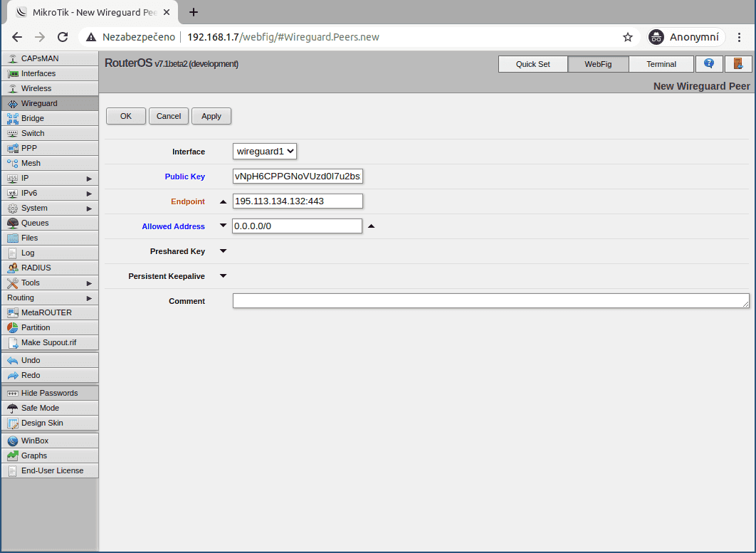Click the up arrow after Allowed Address field
The width and height of the screenshot is (756, 553).
(372, 226)
